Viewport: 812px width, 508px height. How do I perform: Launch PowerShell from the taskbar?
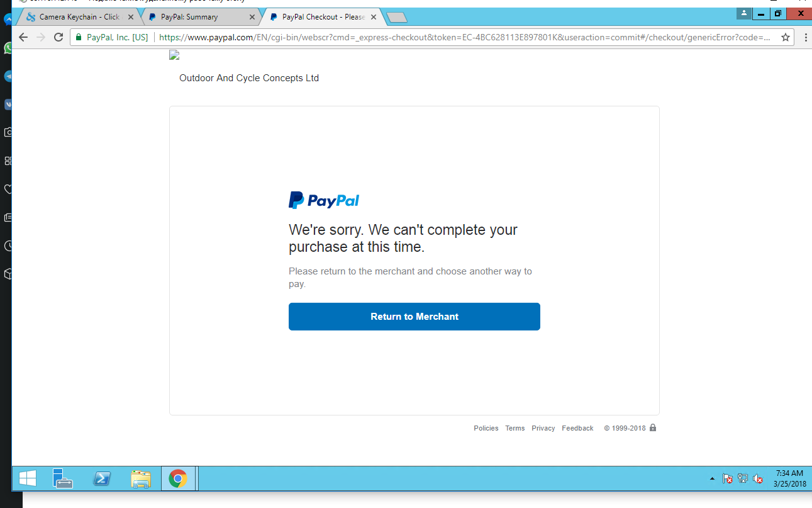(102, 479)
